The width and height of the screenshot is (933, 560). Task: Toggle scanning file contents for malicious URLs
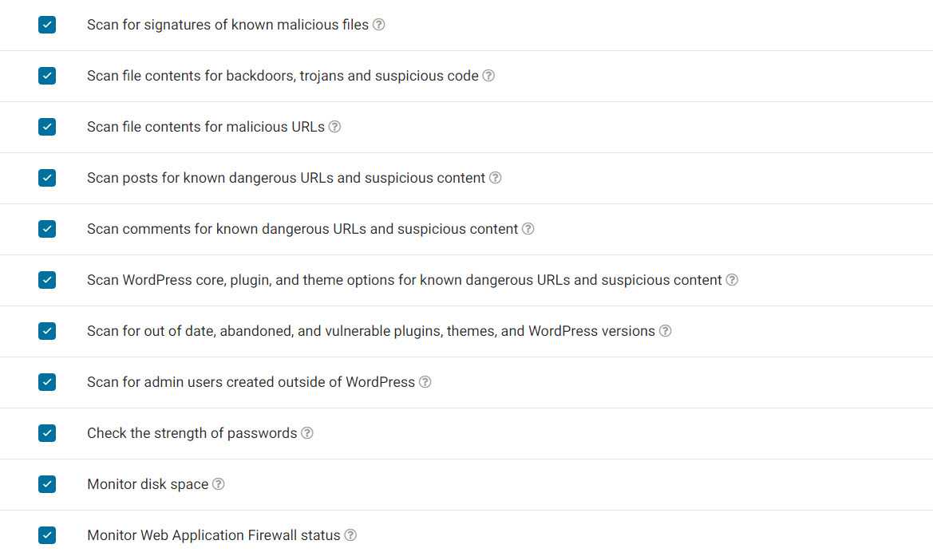47,126
